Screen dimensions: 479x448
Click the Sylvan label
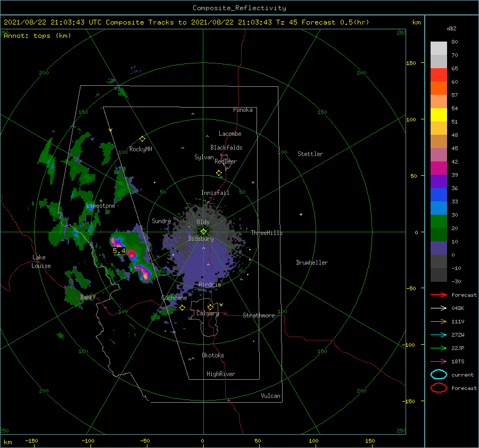click(x=204, y=157)
